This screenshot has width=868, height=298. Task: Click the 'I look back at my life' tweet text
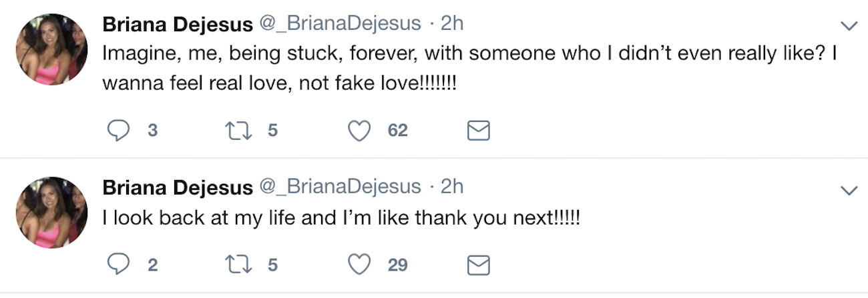(x=341, y=218)
